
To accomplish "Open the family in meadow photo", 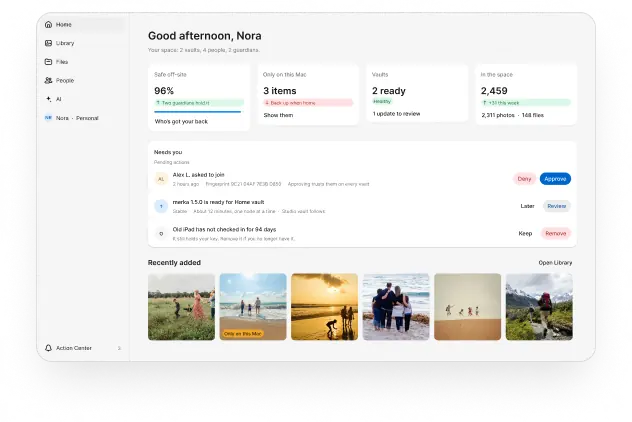I will click(181, 307).
